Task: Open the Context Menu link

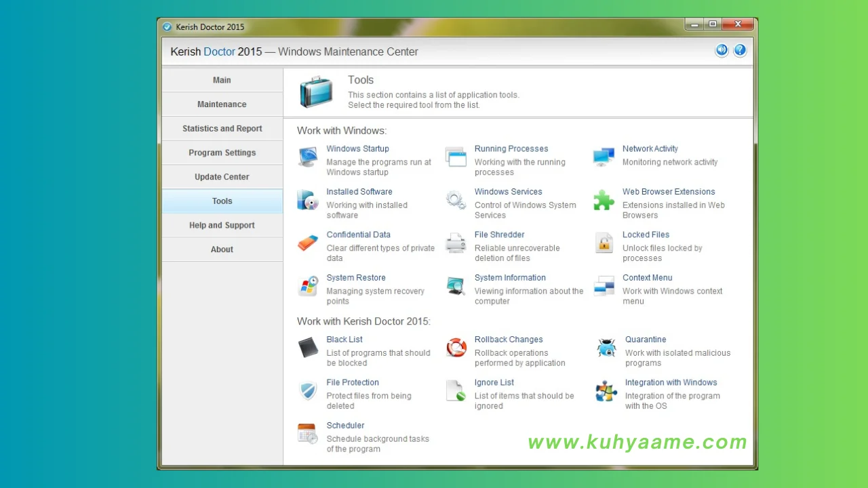Action: 648,278
